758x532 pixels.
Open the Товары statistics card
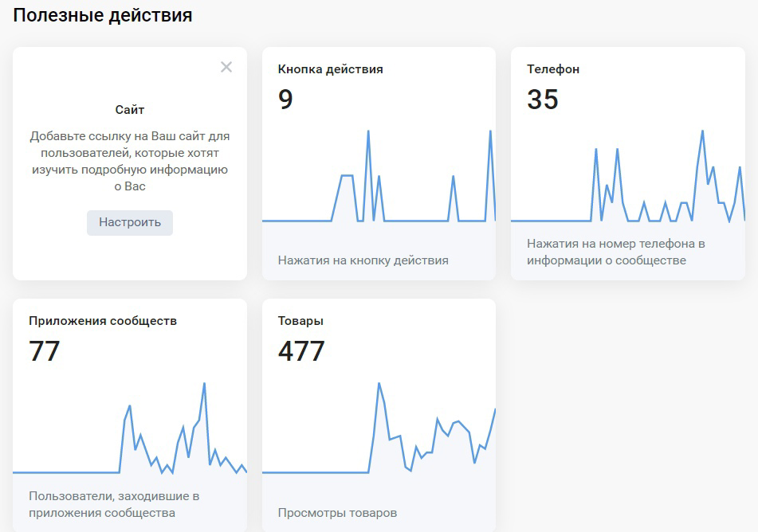coord(379,415)
